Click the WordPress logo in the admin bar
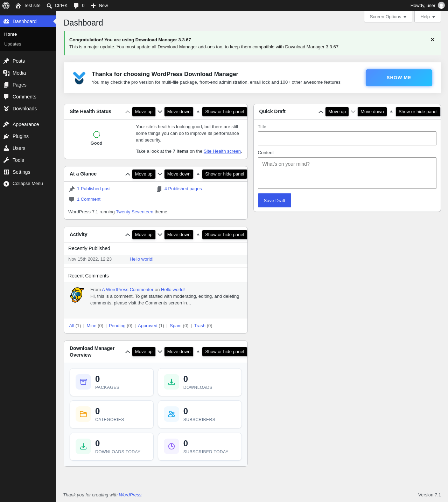Viewport: 448px width, 502px height. 6,6
